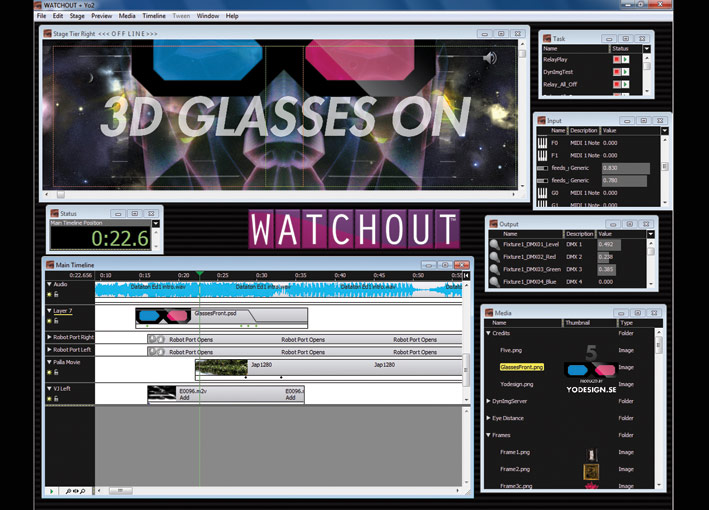Open the Edit menu
This screenshot has width=709, height=510.
58,16
